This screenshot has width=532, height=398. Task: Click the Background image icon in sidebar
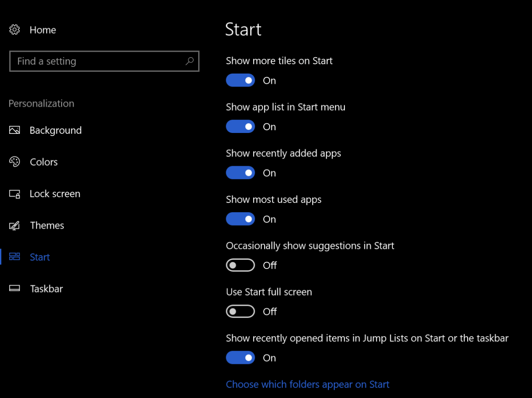pyautogui.click(x=15, y=130)
